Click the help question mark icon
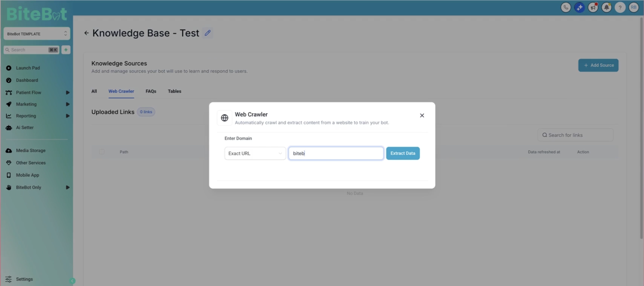The width and height of the screenshot is (644, 286). coord(620,7)
